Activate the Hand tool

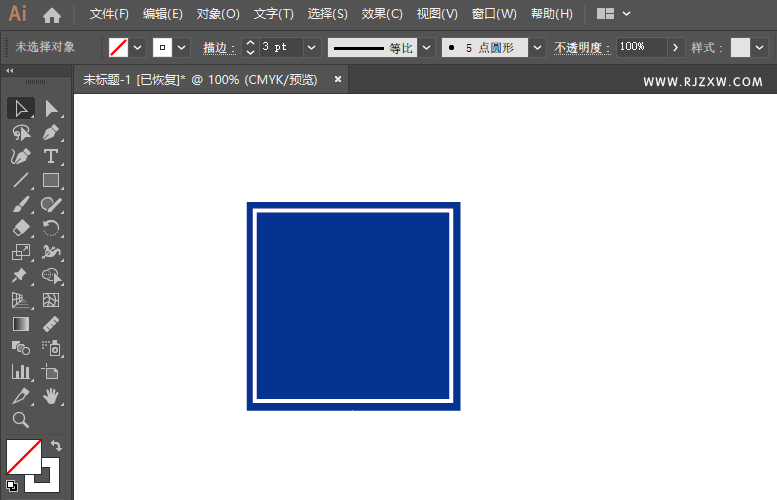(x=51, y=396)
